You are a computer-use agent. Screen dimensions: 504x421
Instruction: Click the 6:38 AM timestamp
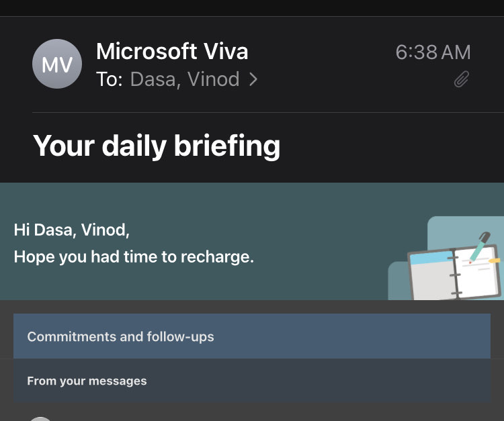coord(433,52)
